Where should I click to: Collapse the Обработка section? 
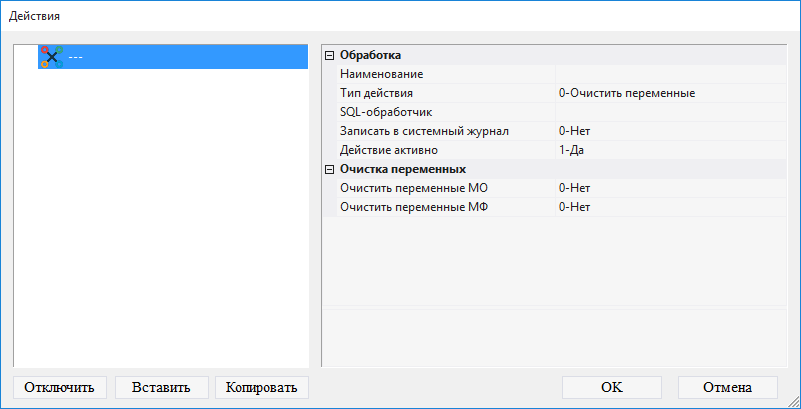330,56
